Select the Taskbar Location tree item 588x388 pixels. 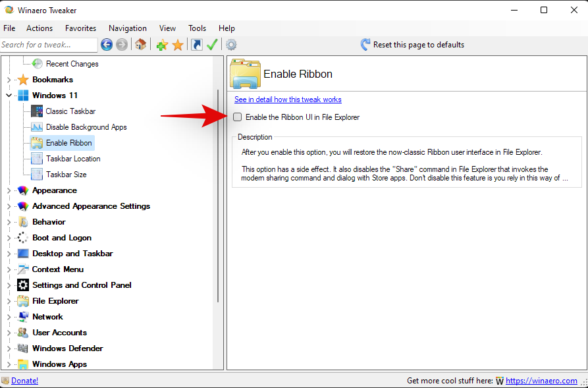[73, 159]
